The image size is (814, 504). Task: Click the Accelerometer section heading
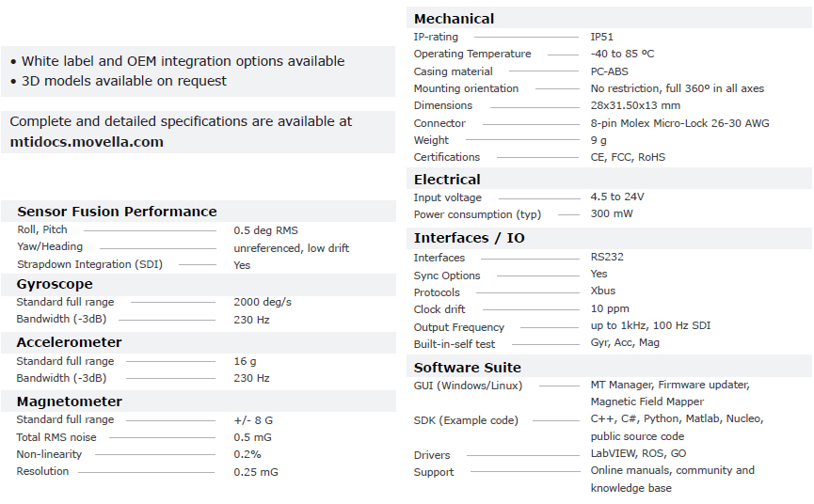pyautogui.click(x=69, y=342)
